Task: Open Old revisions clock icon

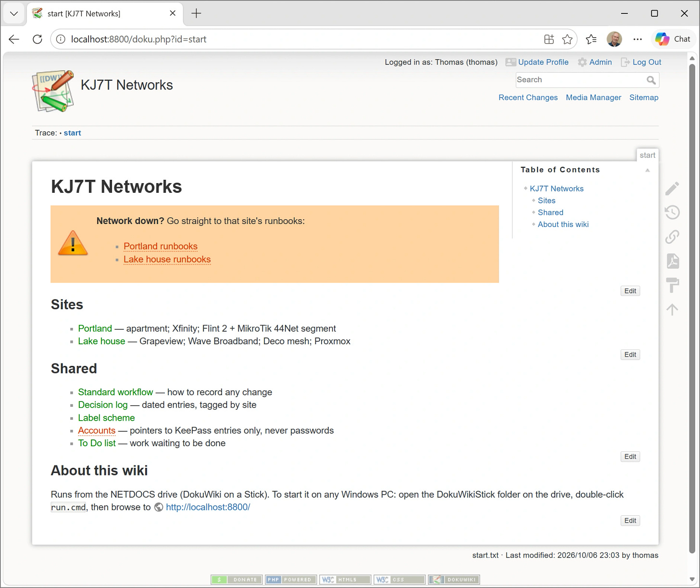Action: [x=672, y=212]
